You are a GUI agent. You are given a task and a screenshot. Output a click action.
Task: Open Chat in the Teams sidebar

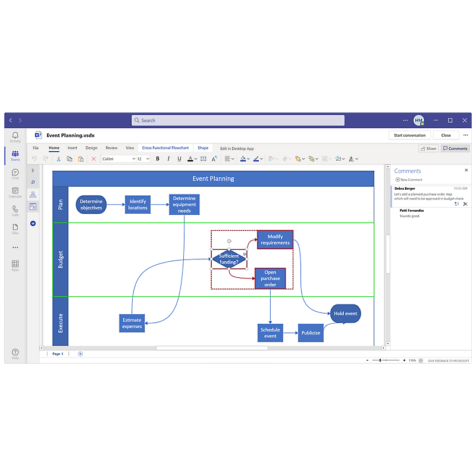pos(15,174)
